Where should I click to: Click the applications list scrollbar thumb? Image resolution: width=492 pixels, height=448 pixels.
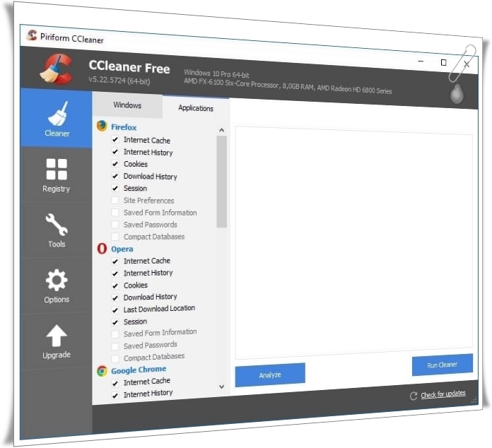(221, 182)
